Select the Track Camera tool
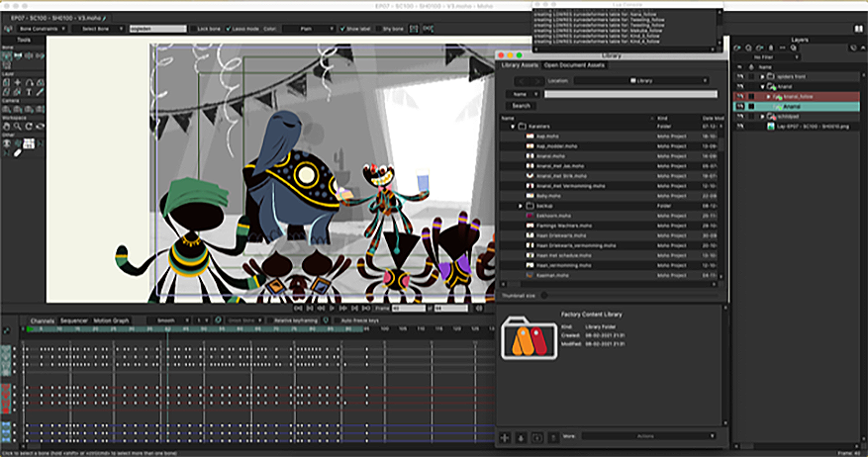 coord(7,110)
